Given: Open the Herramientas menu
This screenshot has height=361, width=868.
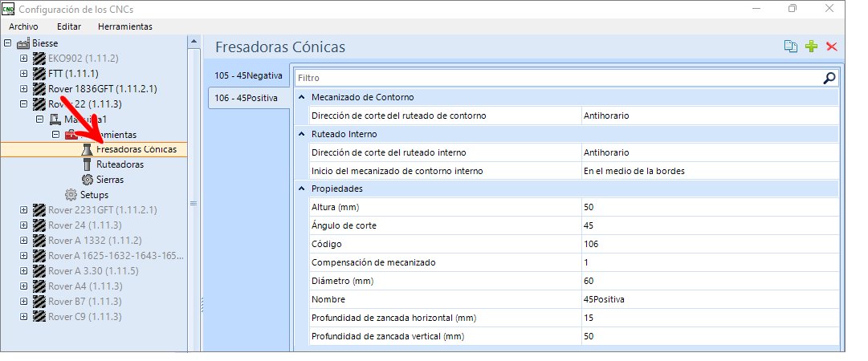Looking at the screenshot, I should point(125,26).
